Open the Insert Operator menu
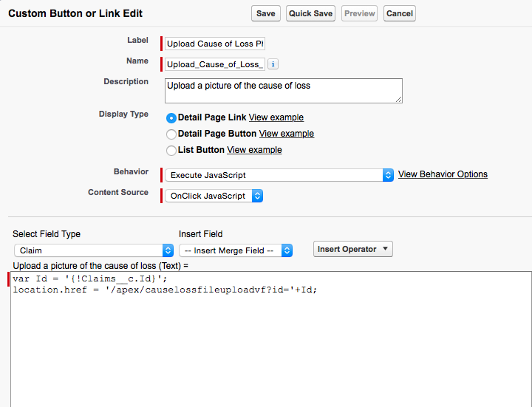This screenshot has height=407, width=532. (352, 249)
